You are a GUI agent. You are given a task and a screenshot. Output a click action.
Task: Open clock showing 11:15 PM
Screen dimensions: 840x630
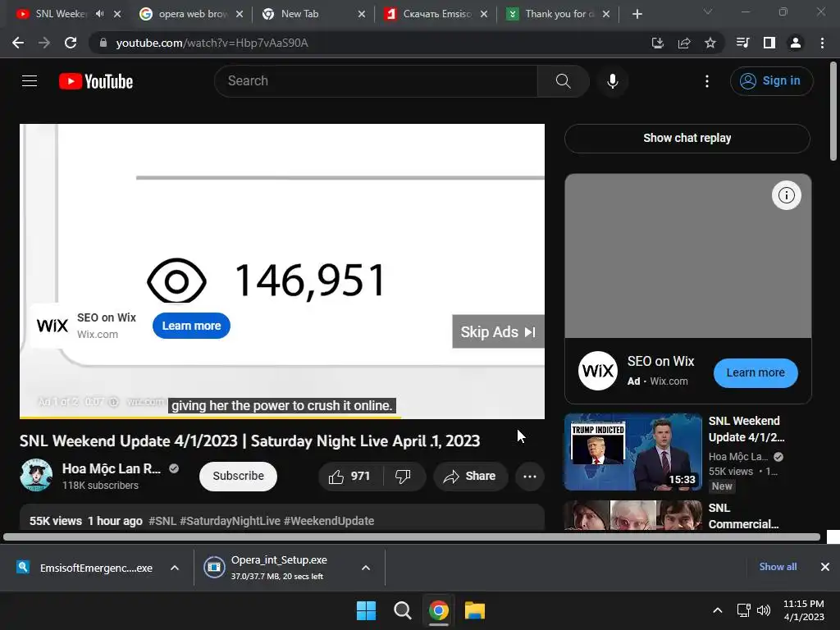804,610
